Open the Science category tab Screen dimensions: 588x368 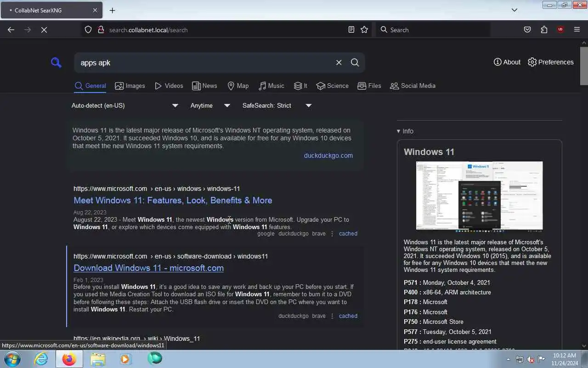click(332, 86)
